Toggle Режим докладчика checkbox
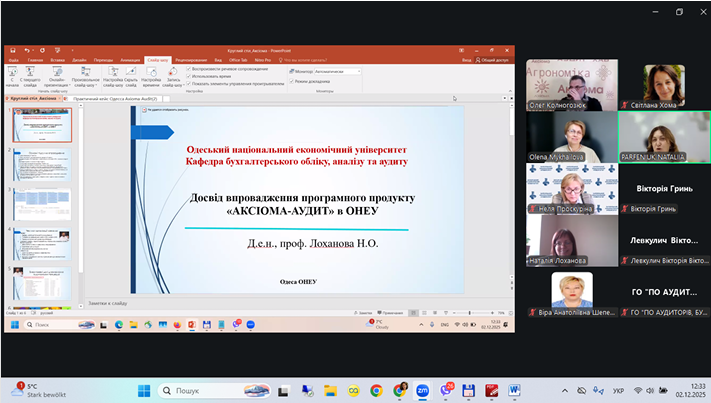Image resolution: width=711 pixels, height=403 pixels. (292, 81)
